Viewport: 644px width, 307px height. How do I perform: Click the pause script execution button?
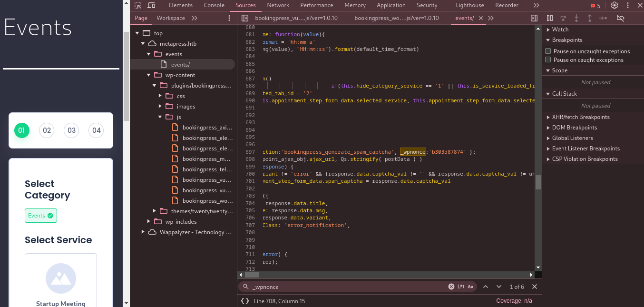[x=550, y=18]
